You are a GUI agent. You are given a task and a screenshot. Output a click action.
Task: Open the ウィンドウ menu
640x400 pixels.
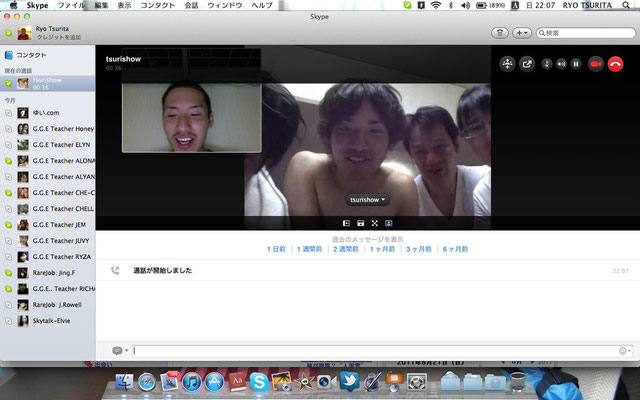pyautogui.click(x=225, y=5)
